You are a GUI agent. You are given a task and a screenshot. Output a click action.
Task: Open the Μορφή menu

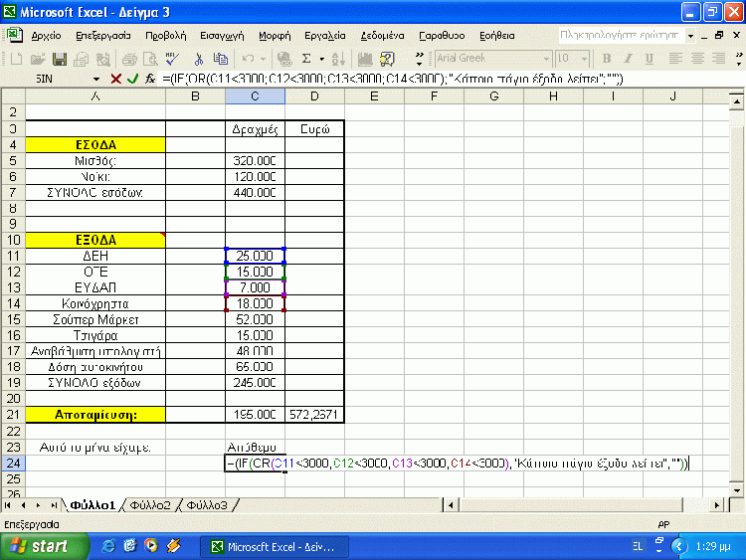pyautogui.click(x=275, y=36)
